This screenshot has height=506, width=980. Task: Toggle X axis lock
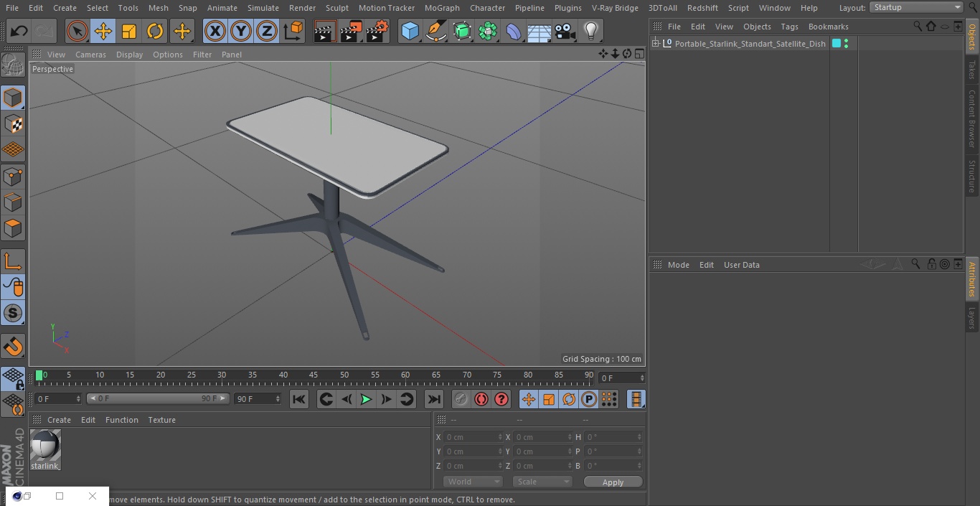215,31
